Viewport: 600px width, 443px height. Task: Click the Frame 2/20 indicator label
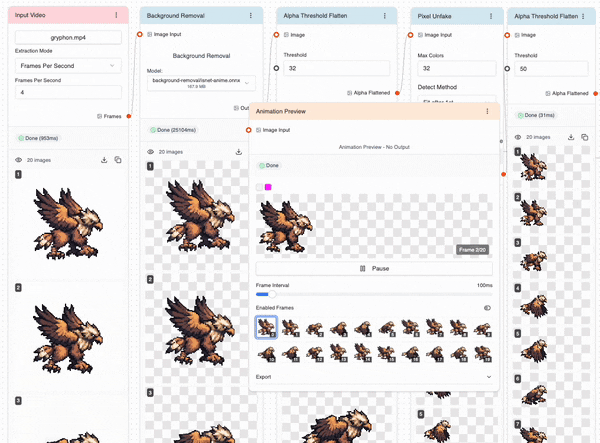[472, 250]
